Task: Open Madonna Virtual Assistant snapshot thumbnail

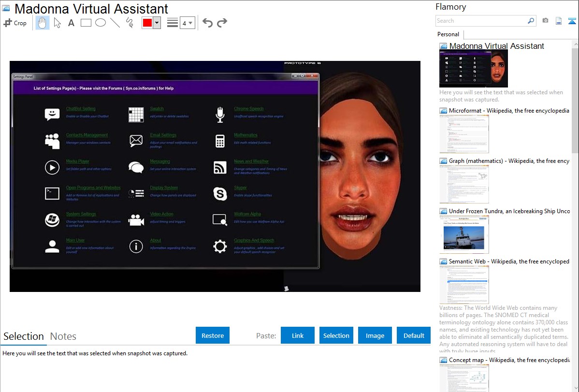Action: tap(474, 69)
